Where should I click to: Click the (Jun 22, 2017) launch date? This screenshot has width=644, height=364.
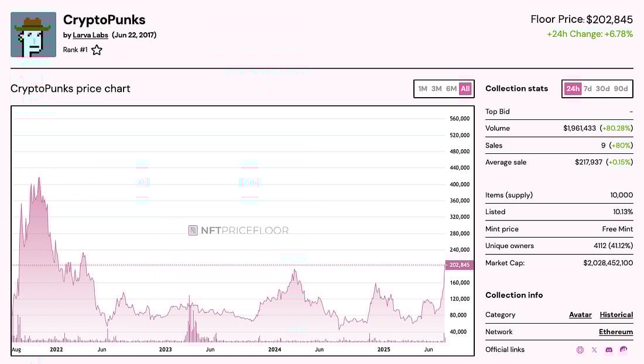134,35
